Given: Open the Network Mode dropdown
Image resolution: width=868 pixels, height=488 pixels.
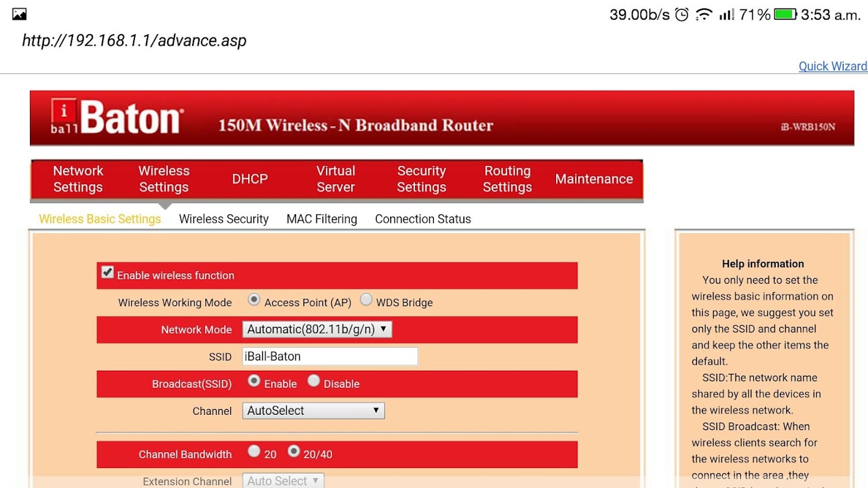Looking at the screenshot, I should click(x=317, y=329).
